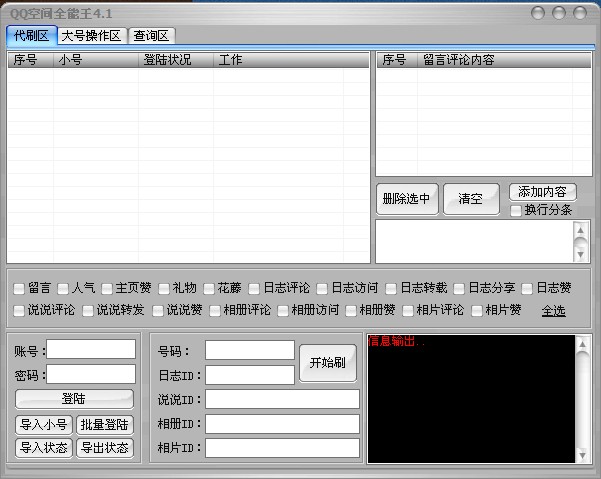
Task: Click the comment content text box
Action: pos(474,241)
